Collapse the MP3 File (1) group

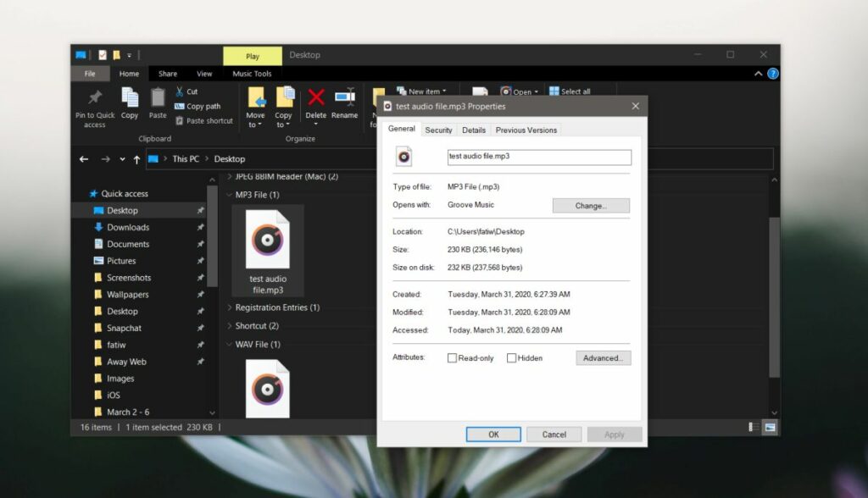[x=228, y=194]
